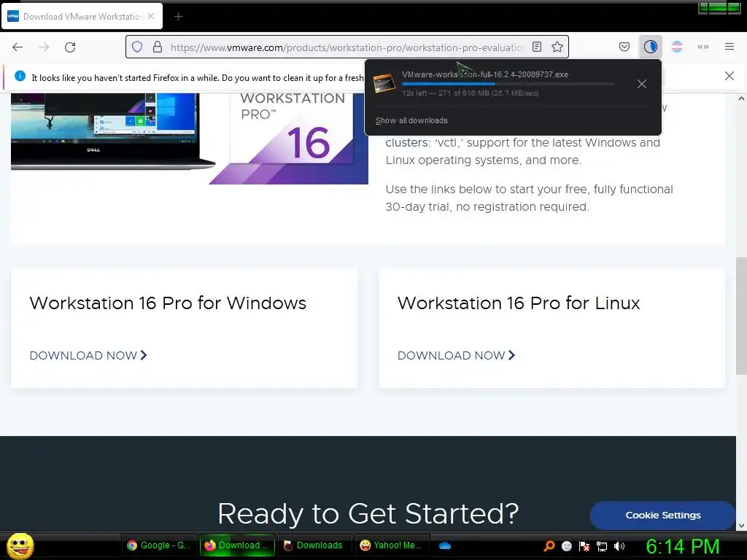
Task: Click the Ready to Get Started? heading
Action: 368,513
